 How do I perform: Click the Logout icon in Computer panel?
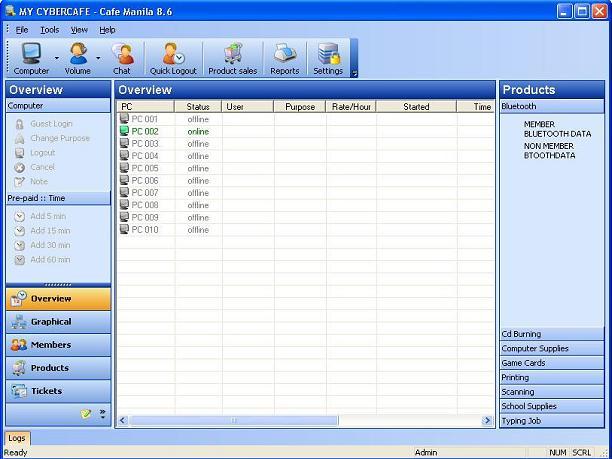19,153
